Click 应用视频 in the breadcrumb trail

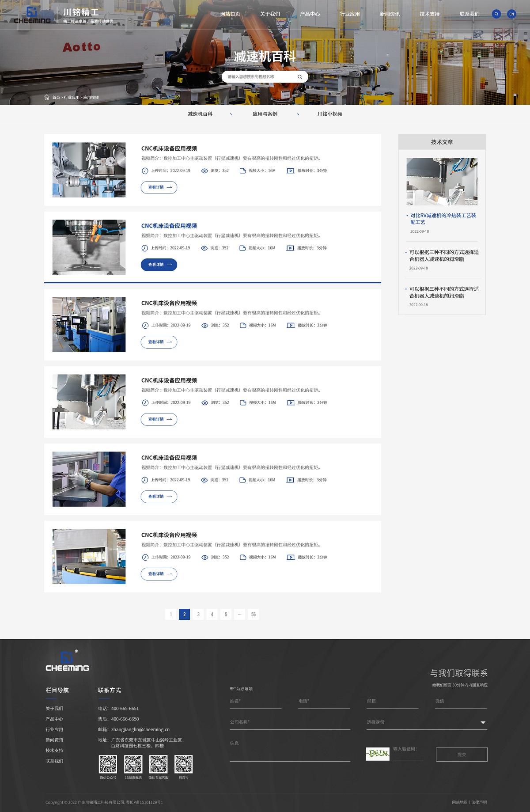click(91, 98)
